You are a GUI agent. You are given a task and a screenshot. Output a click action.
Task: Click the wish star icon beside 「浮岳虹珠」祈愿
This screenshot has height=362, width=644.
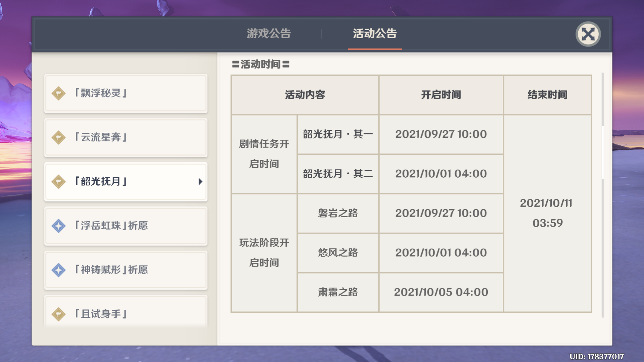[x=59, y=226]
